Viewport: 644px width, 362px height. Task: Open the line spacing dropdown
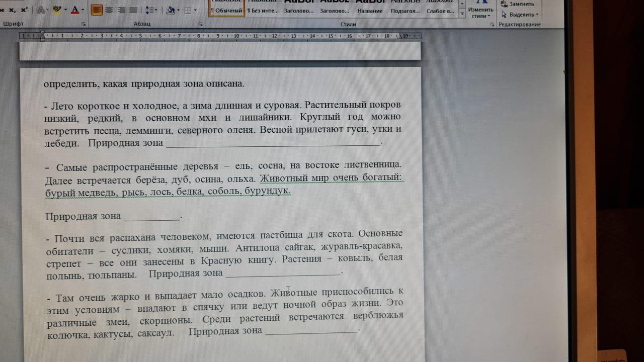click(x=151, y=10)
